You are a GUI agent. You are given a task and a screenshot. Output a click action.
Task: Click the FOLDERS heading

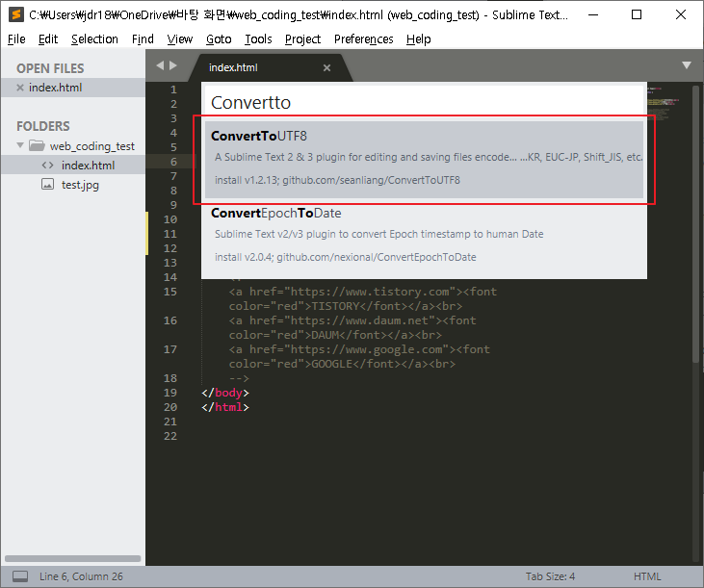[x=43, y=126]
